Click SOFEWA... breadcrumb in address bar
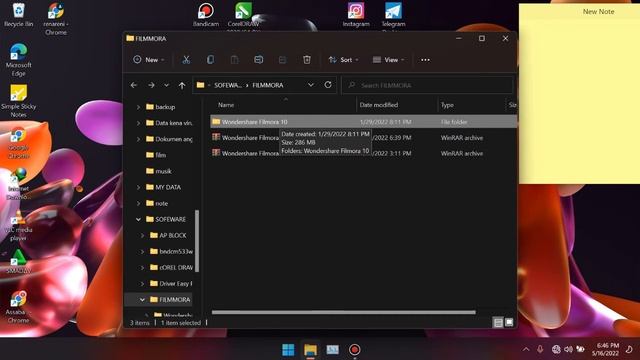This screenshot has width=640, height=360. coord(228,85)
